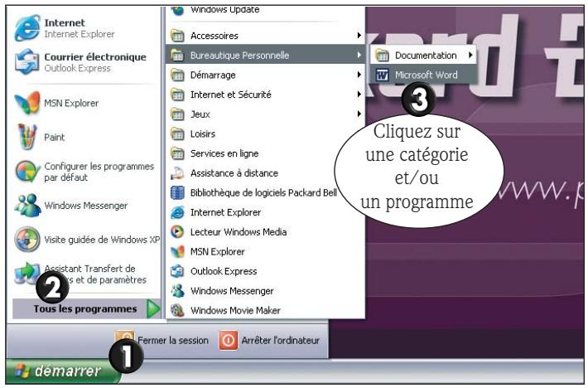Choose Loisirs in programs menu
The image size is (588, 388).
[265, 133]
